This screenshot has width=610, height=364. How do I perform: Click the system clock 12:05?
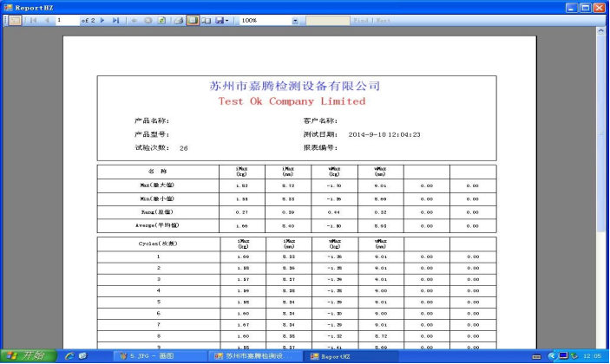click(x=592, y=356)
